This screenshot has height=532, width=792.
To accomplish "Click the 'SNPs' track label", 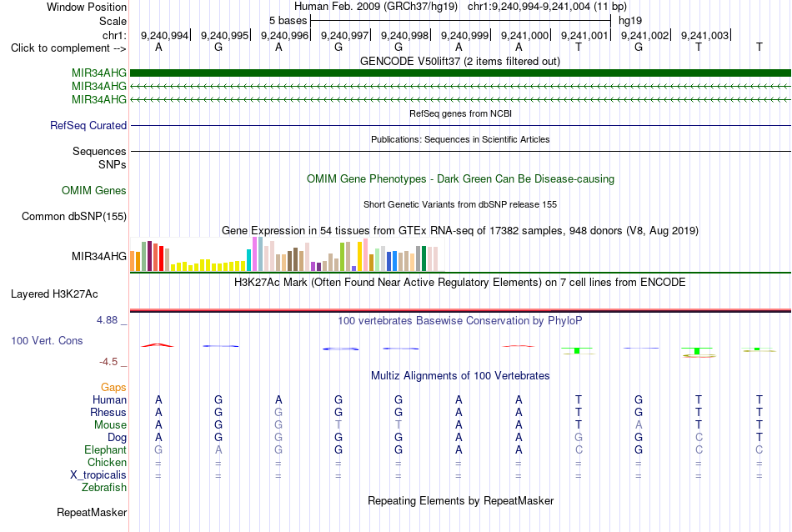I will [x=113, y=165].
